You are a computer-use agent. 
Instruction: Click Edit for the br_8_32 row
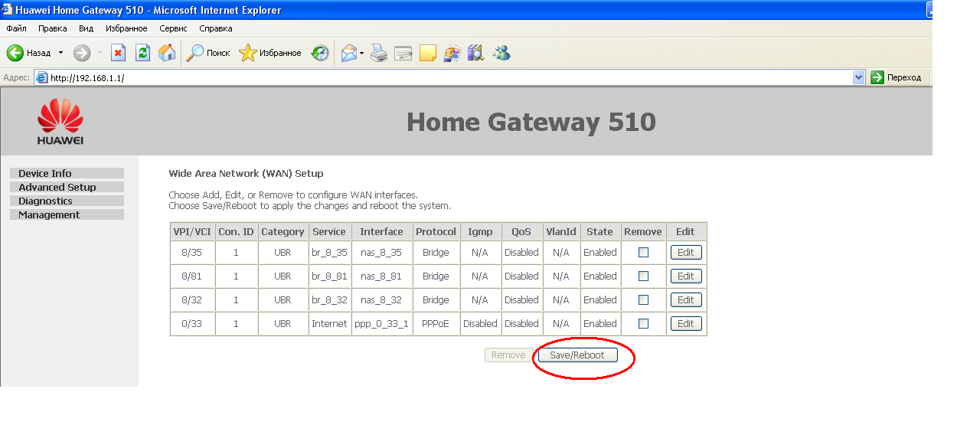pyautogui.click(x=686, y=299)
